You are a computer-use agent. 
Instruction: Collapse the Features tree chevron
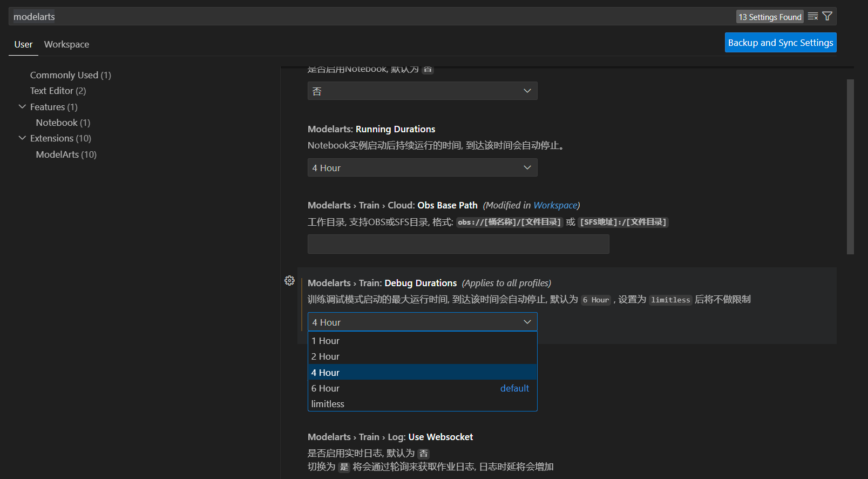[x=22, y=107]
